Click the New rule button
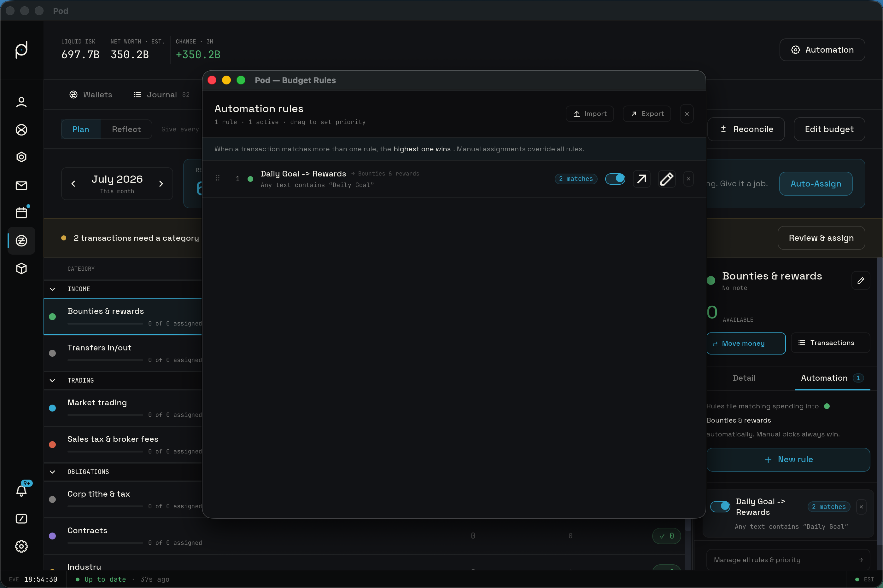 coord(788,460)
